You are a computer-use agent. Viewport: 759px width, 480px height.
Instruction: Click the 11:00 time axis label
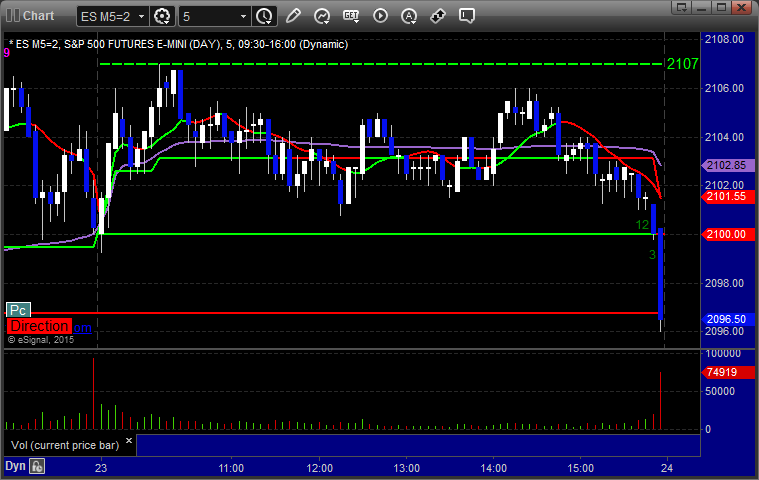point(231,468)
